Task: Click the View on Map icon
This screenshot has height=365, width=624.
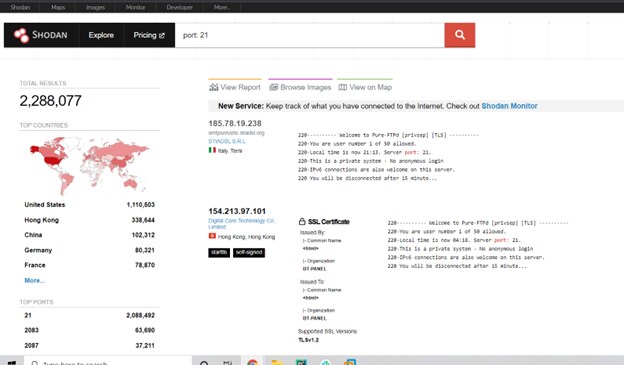Action: pyautogui.click(x=343, y=87)
